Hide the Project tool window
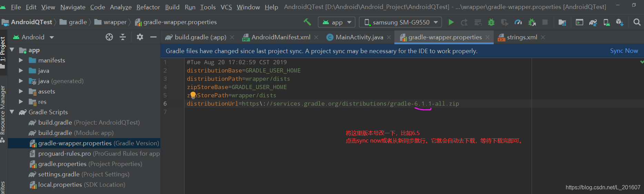The height and width of the screenshot is (194, 644). pyautogui.click(x=153, y=37)
